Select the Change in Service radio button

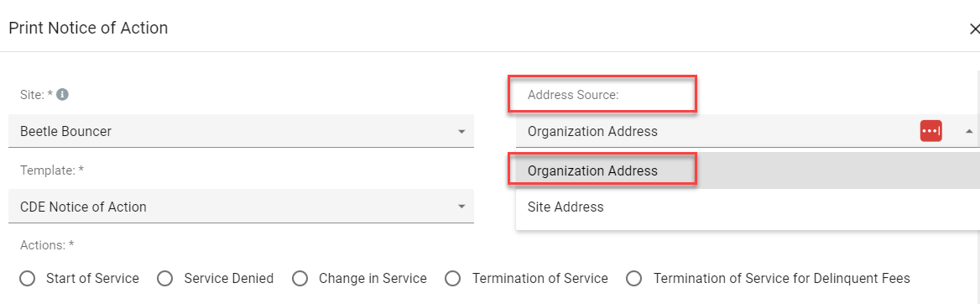pyautogui.click(x=300, y=278)
